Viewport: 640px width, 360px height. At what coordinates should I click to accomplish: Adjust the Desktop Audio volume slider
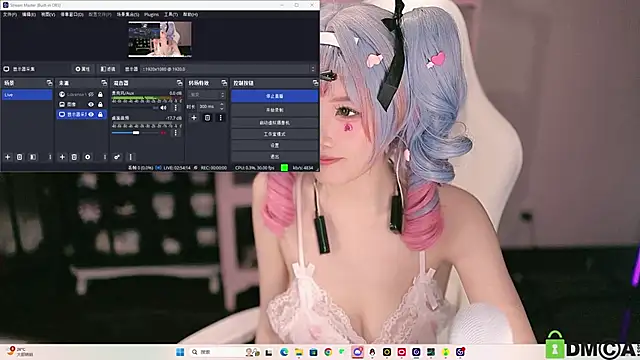click(135, 133)
